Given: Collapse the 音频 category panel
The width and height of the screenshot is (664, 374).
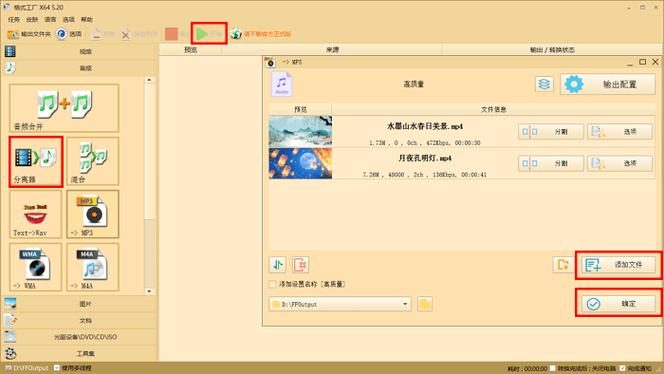Looking at the screenshot, I should [80, 68].
